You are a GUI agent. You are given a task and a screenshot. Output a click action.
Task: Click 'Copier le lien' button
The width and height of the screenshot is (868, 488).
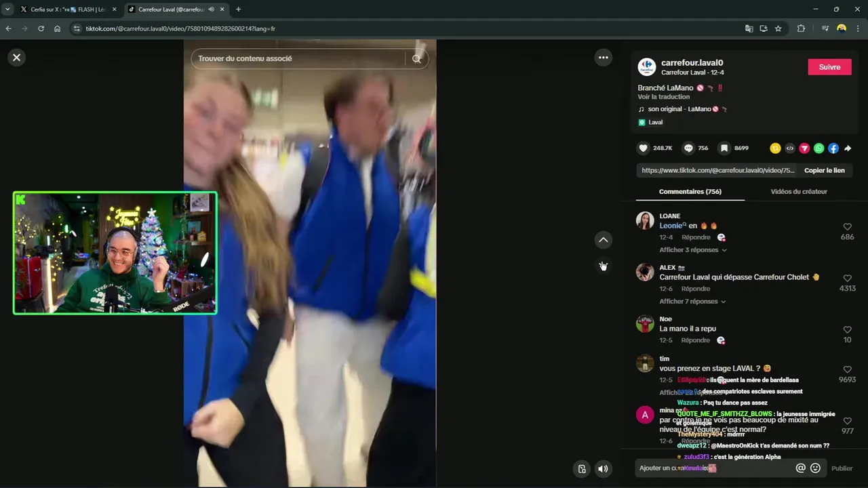point(824,170)
